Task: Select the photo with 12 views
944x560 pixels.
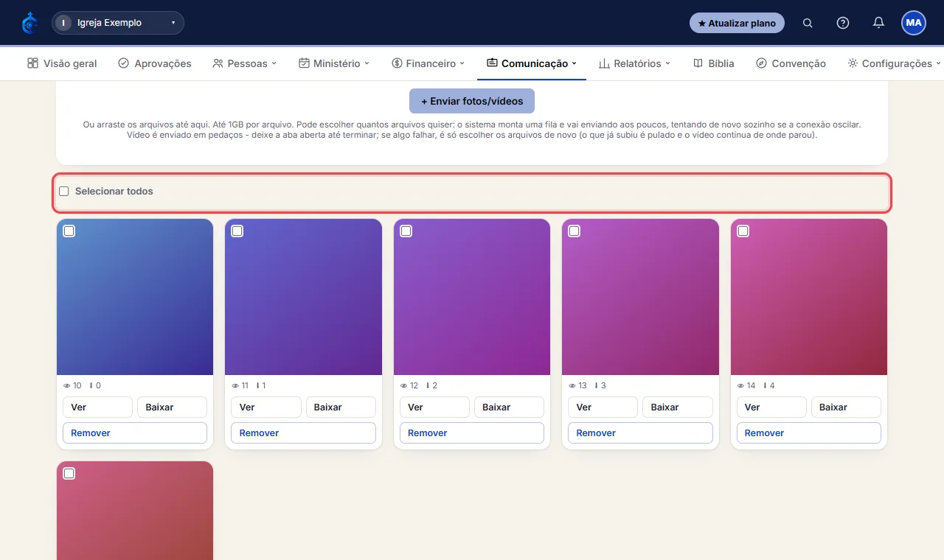Action: (x=406, y=231)
